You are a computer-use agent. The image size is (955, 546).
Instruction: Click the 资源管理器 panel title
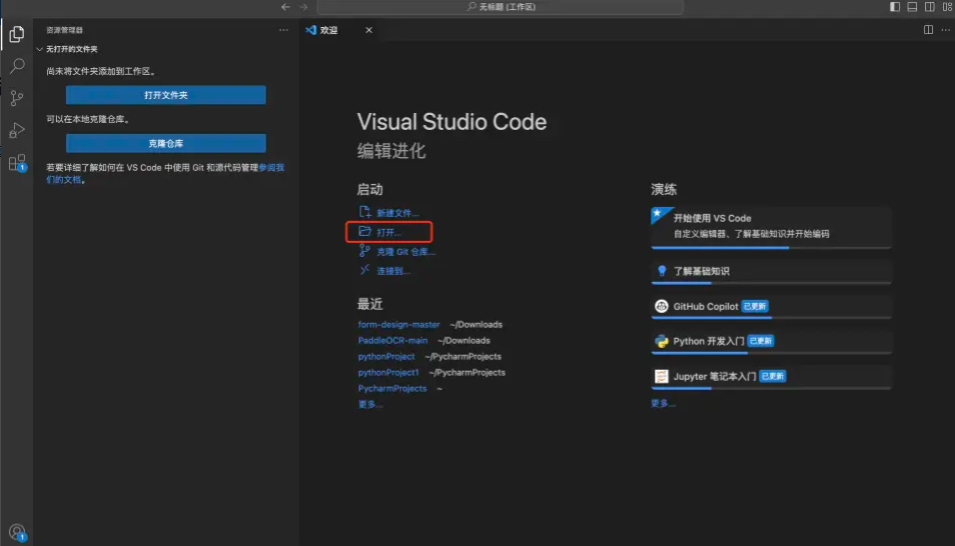click(65, 30)
